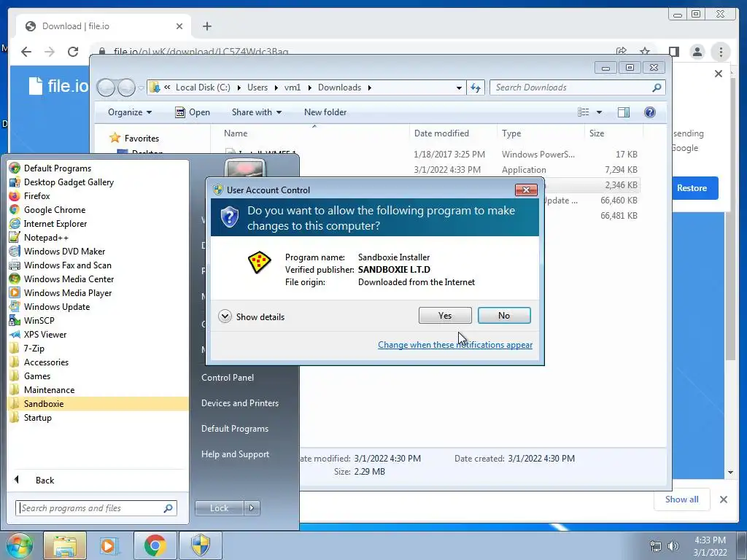The width and height of the screenshot is (747, 560).
Task: Sort files by Type column
Action: [541, 133]
